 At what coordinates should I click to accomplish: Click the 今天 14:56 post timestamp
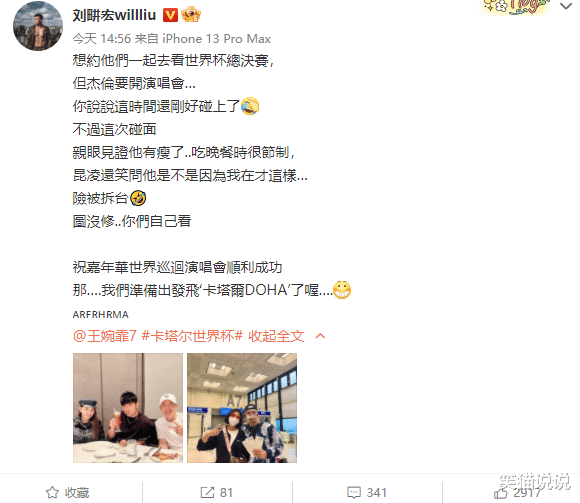click(x=102, y=38)
